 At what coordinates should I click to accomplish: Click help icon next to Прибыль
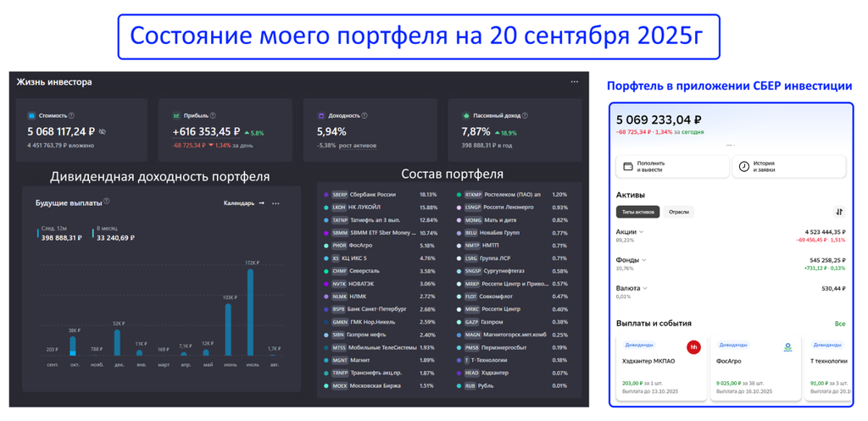pos(213,116)
